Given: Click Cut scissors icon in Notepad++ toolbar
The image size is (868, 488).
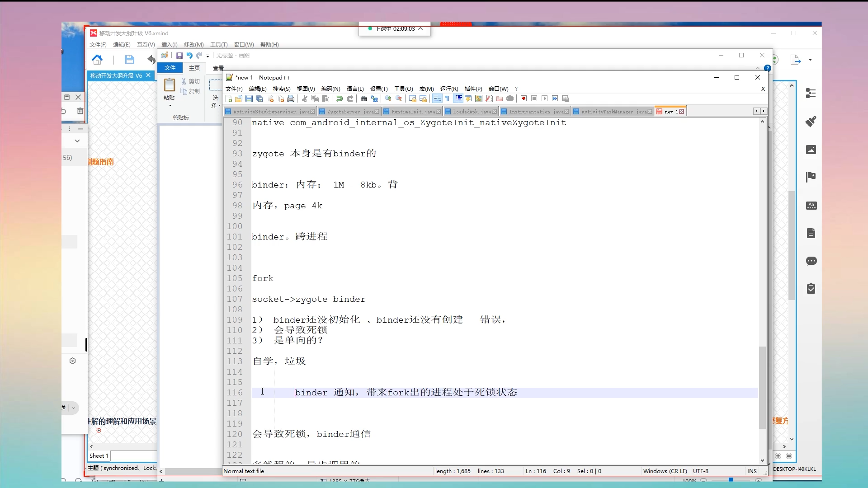Looking at the screenshot, I should click(x=304, y=99).
